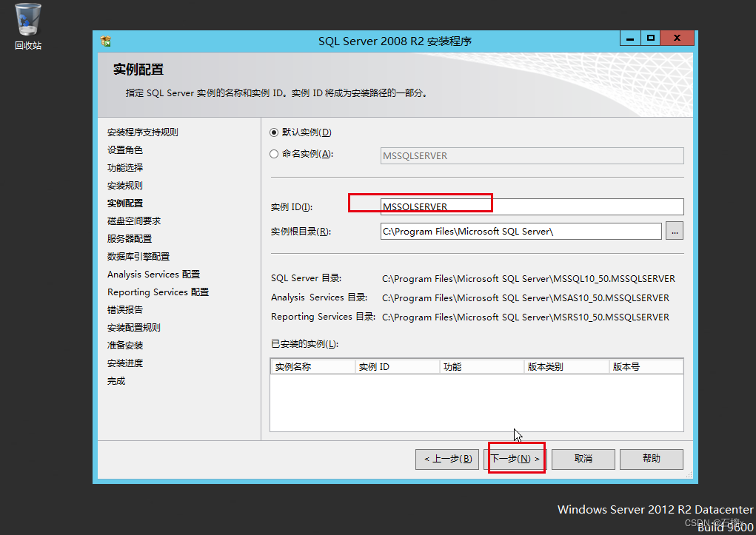
Task: Select Analysis Services 配置 step
Action: click(x=154, y=275)
